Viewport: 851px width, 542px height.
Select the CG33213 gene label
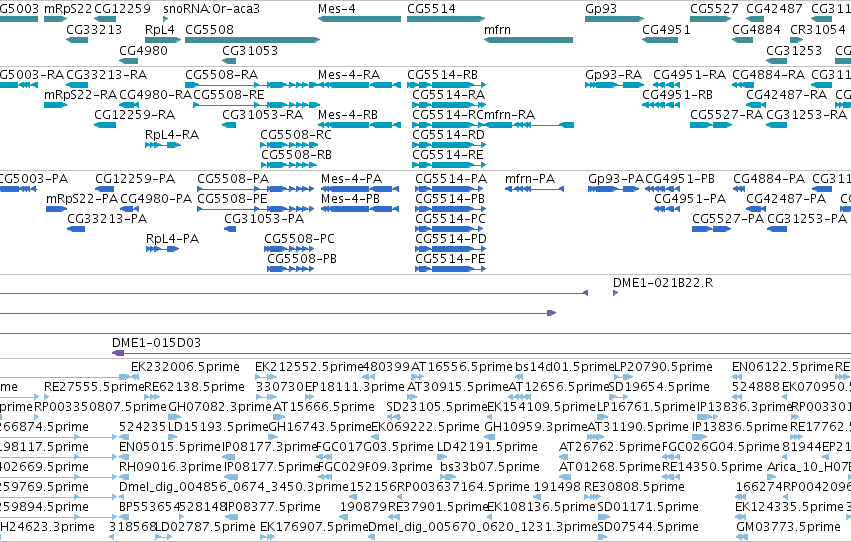tap(94, 30)
